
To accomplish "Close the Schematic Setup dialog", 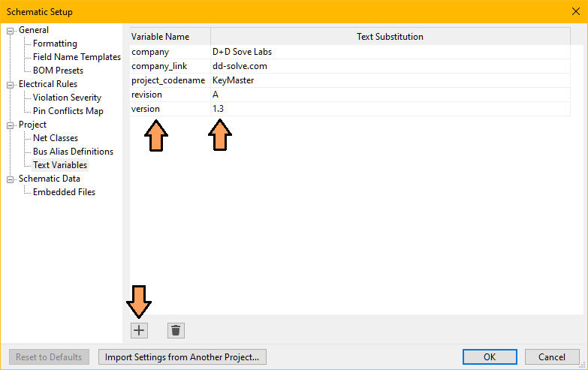I will pyautogui.click(x=574, y=11).
